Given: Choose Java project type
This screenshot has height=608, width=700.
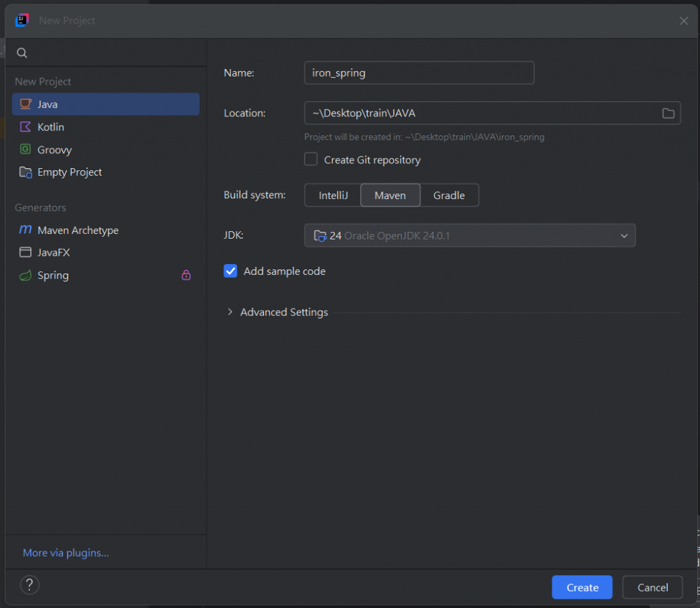Looking at the screenshot, I should 106,104.
